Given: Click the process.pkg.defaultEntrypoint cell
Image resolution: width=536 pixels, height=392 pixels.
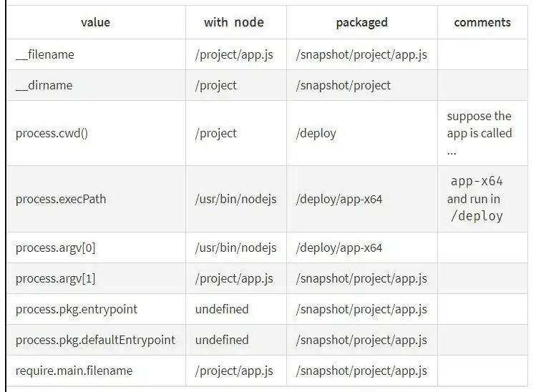Looking at the screenshot, I should click(95, 340).
